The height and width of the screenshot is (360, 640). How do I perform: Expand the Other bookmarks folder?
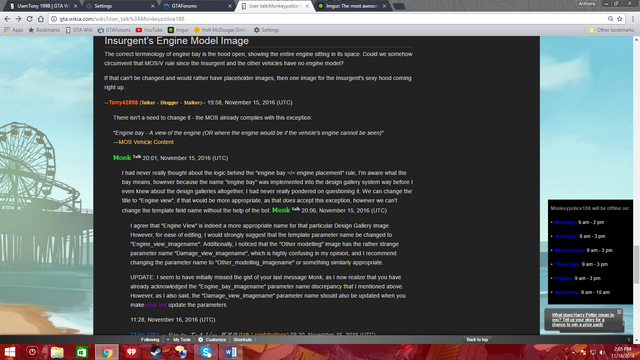coord(611,30)
